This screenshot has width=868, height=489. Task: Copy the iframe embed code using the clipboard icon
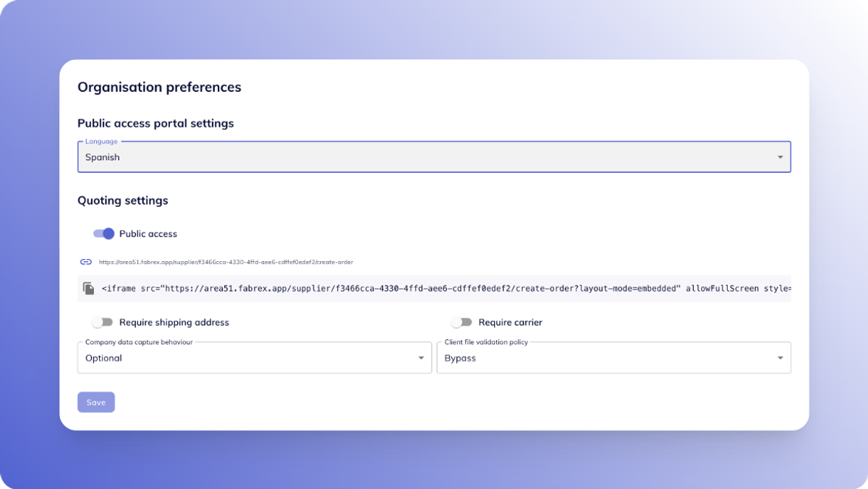point(88,288)
